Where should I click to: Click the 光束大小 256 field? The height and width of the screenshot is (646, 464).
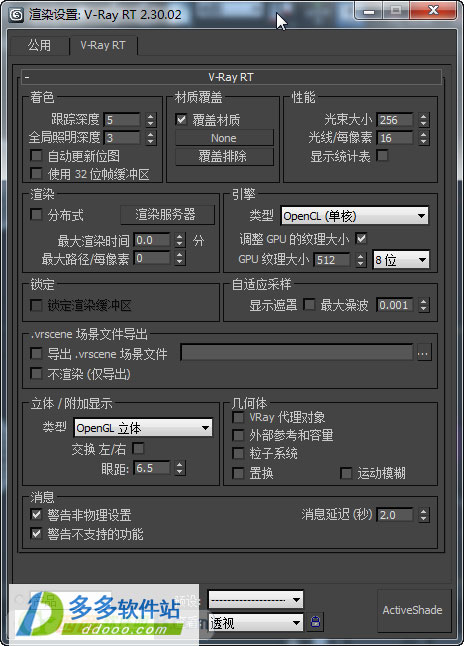pyautogui.click(x=394, y=119)
